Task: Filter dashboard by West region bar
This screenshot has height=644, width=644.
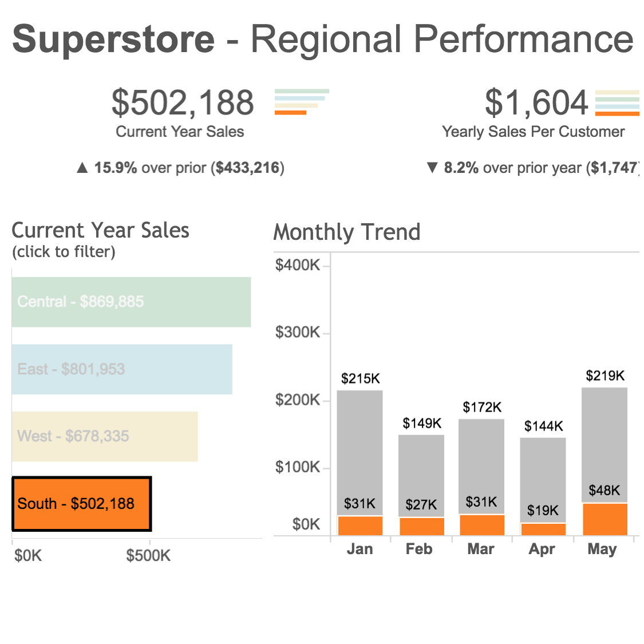Action: (105, 436)
